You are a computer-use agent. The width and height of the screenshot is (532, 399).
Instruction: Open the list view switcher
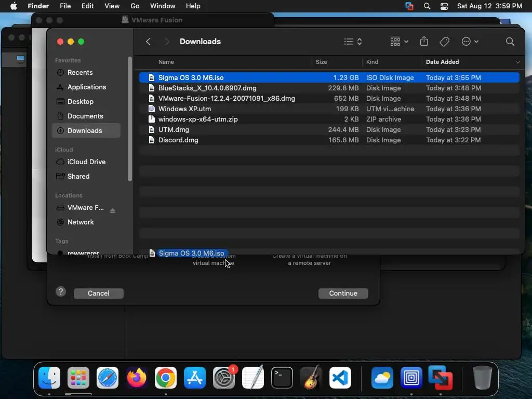[353, 42]
